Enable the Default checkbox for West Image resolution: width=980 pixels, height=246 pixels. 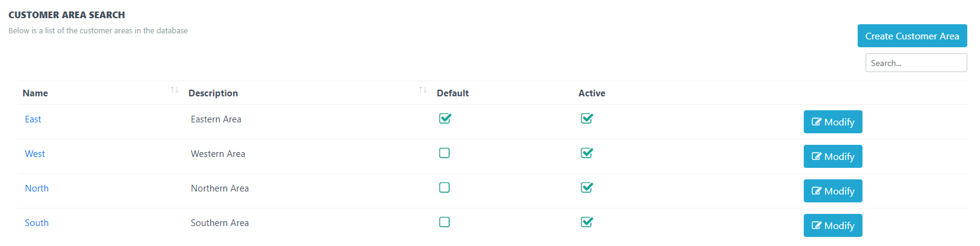coord(445,153)
